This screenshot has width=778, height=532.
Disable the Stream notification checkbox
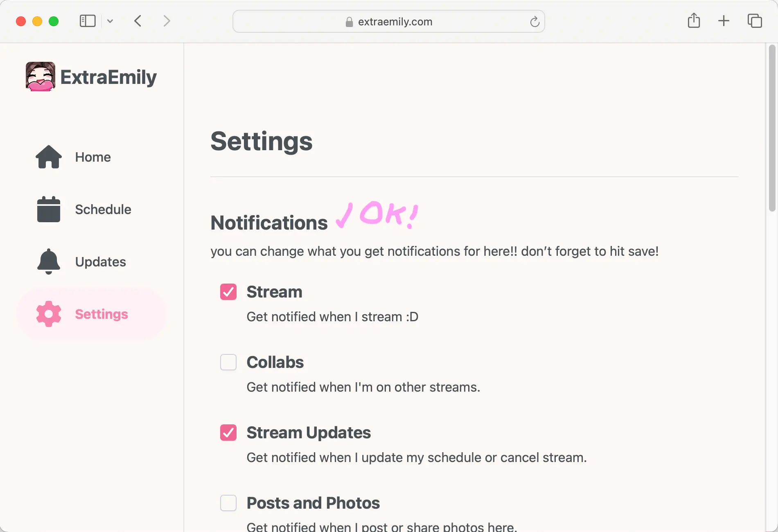pyautogui.click(x=228, y=292)
